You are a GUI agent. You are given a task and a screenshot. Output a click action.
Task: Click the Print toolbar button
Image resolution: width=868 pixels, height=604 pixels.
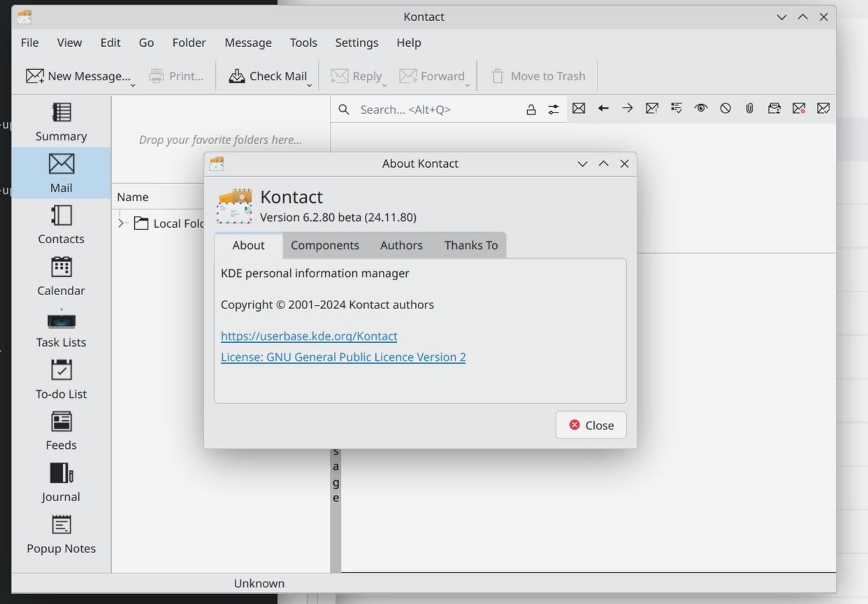tap(177, 76)
